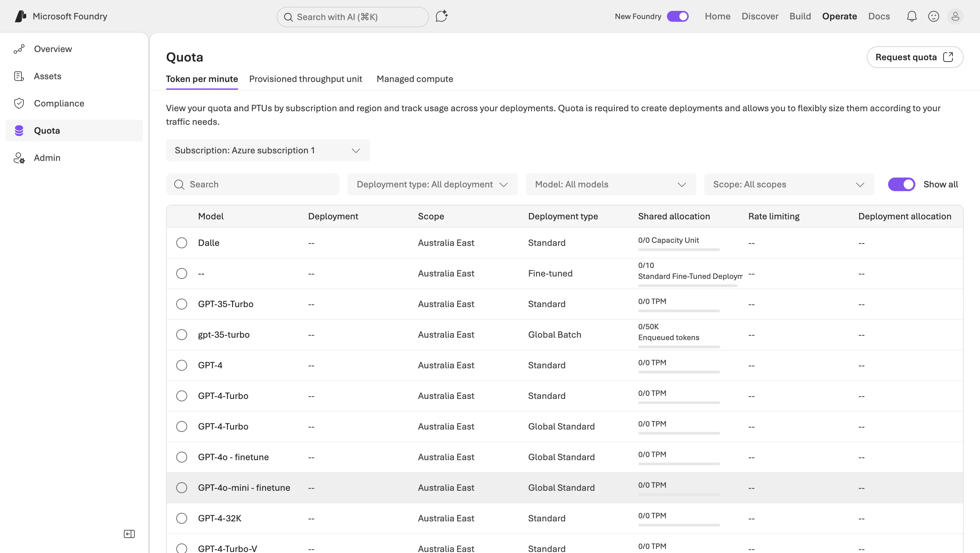Click the Assets sidebar icon
Screen dimensions: 980x553
(x=19, y=76)
